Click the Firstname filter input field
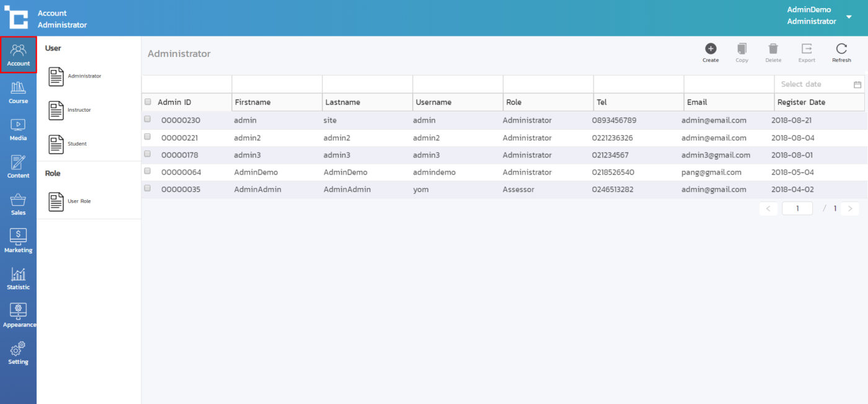The width and height of the screenshot is (868, 404). click(x=277, y=84)
